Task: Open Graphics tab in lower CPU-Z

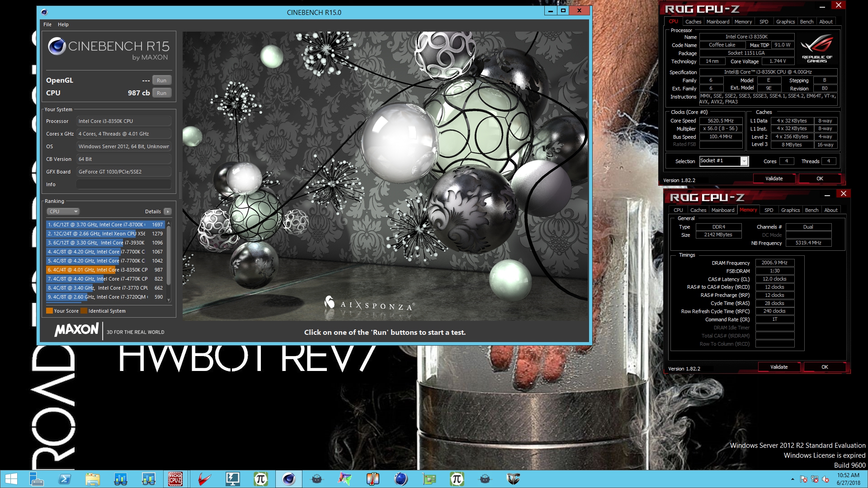Action: coord(790,210)
